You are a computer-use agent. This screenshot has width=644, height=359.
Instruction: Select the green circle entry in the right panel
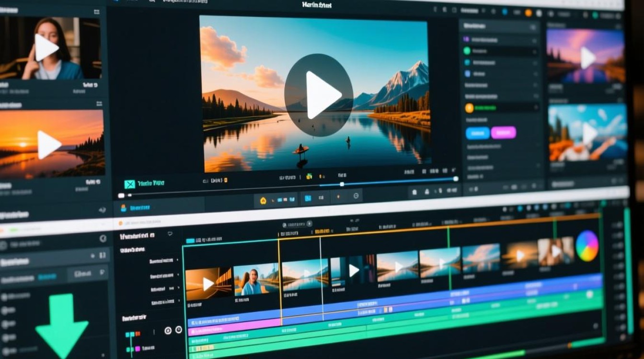click(467, 51)
